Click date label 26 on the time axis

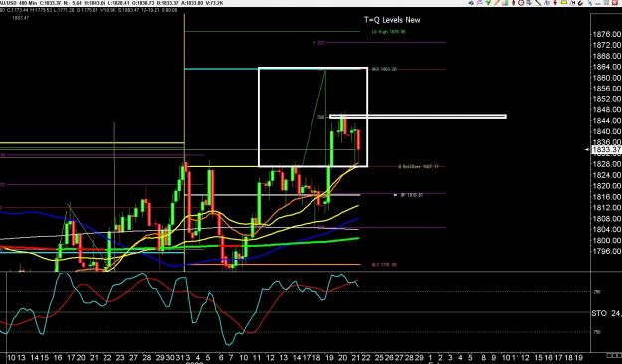click(x=389, y=358)
